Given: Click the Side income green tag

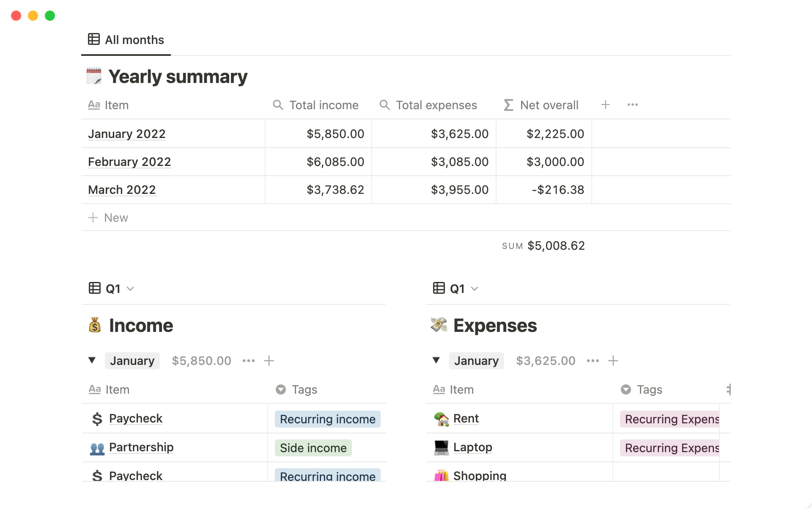Looking at the screenshot, I should pos(313,448).
